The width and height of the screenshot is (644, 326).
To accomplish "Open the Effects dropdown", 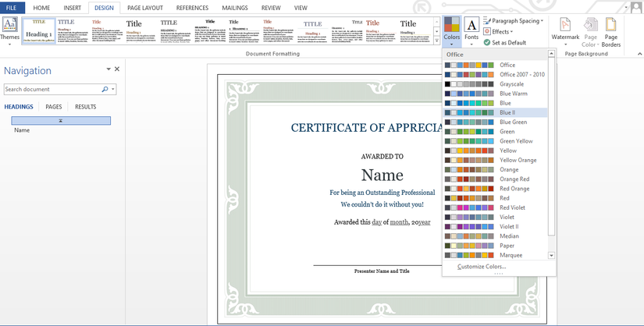I will click(x=502, y=32).
